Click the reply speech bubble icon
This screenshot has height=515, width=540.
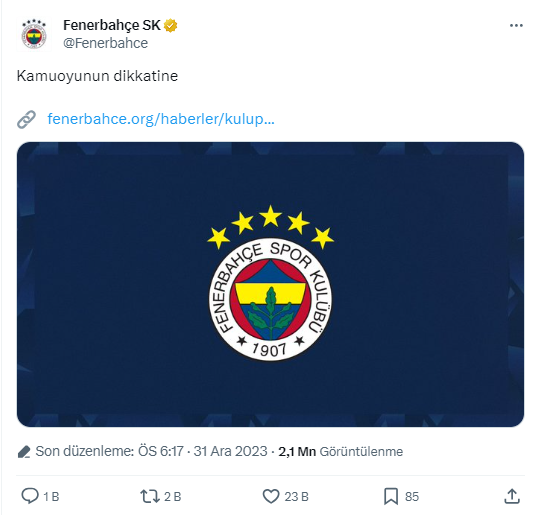click(x=30, y=496)
